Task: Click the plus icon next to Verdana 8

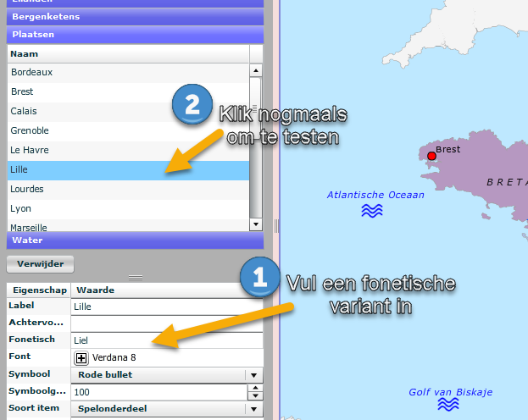Action: (81, 358)
